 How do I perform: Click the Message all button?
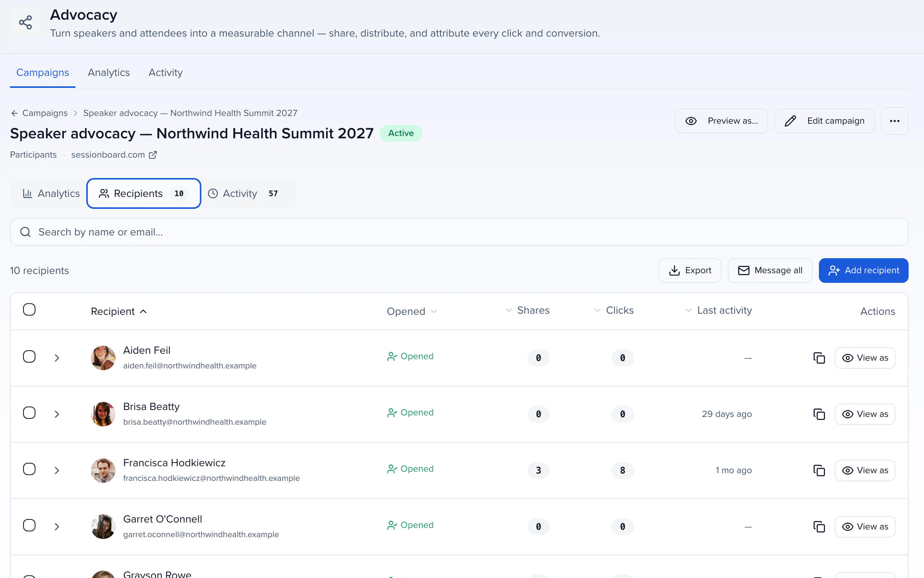click(x=770, y=271)
